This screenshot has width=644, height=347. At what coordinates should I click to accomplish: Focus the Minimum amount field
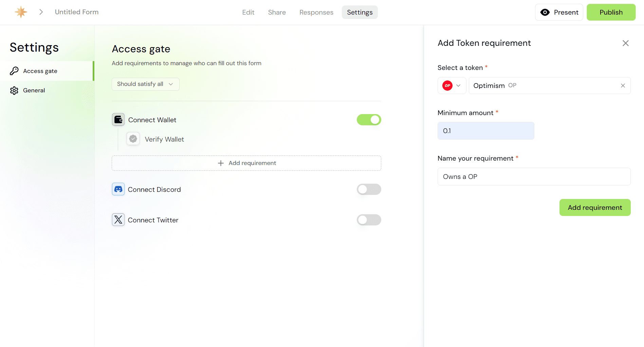click(x=486, y=131)
